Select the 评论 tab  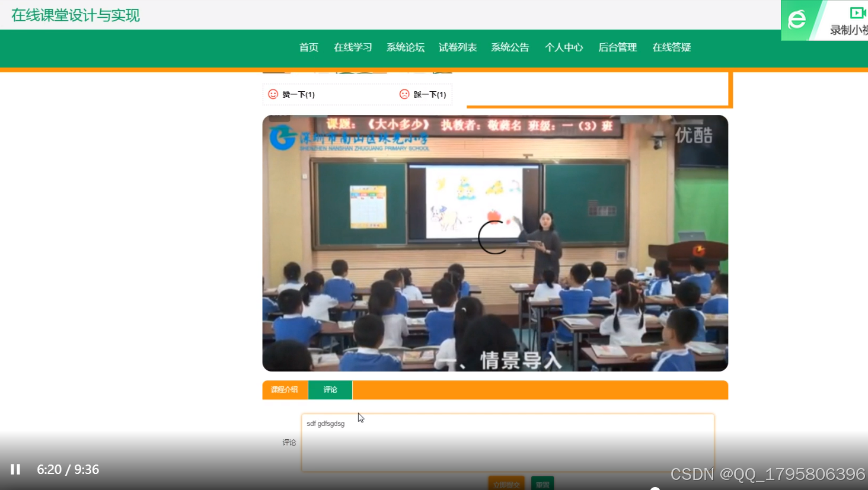pos(330,390)
